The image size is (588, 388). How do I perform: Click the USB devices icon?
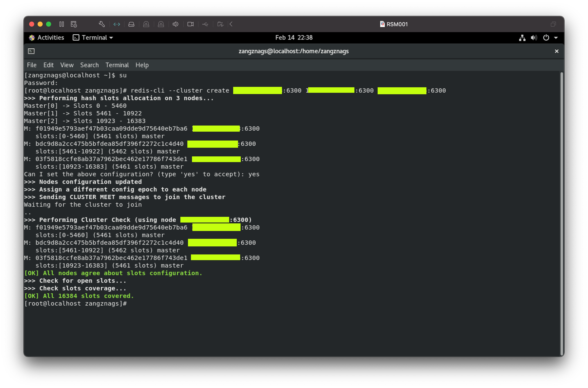click(x=205, y=24)
